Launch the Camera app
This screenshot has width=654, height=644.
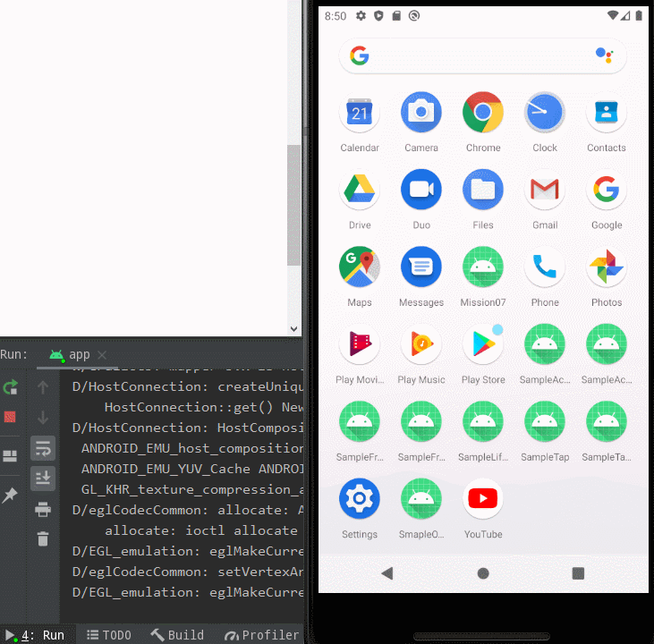tap(420, 113)
